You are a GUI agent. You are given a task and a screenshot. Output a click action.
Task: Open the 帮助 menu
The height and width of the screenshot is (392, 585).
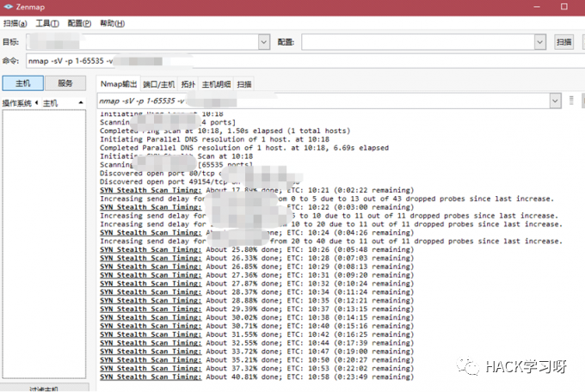pyautogui.click(x=112, y=23)
